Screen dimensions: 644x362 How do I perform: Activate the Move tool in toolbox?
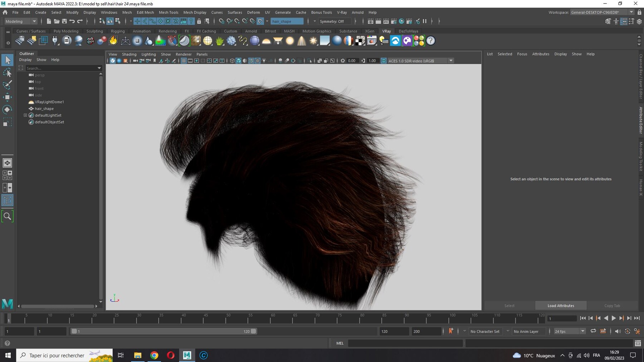(7, 97)
